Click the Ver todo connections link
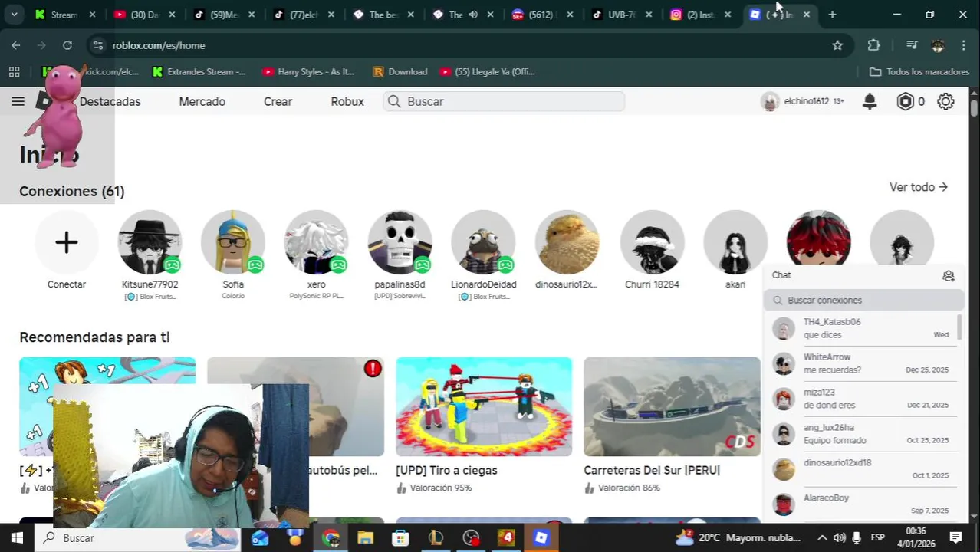Screen dimensions: 980x552 click(919, 187)
